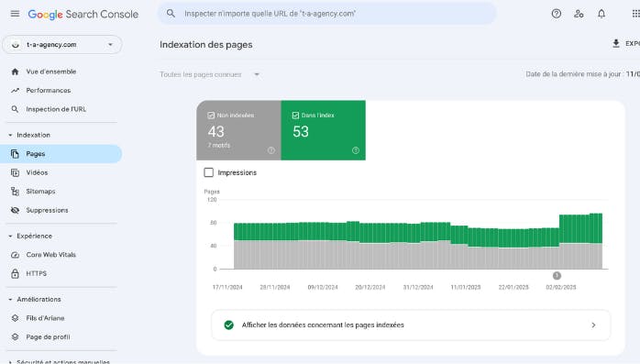The height and width of the screenshot is (364, 640).
Task: Click the annotation marker on chart timeline
Action: (557, 275)
